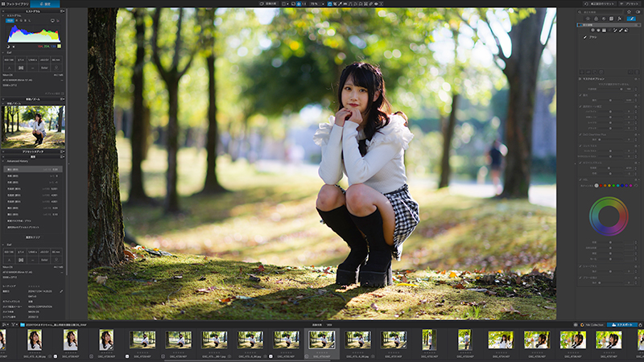Open the history panel options menu icon
This screenshot has width=644, height=362.
pos(62,156)
